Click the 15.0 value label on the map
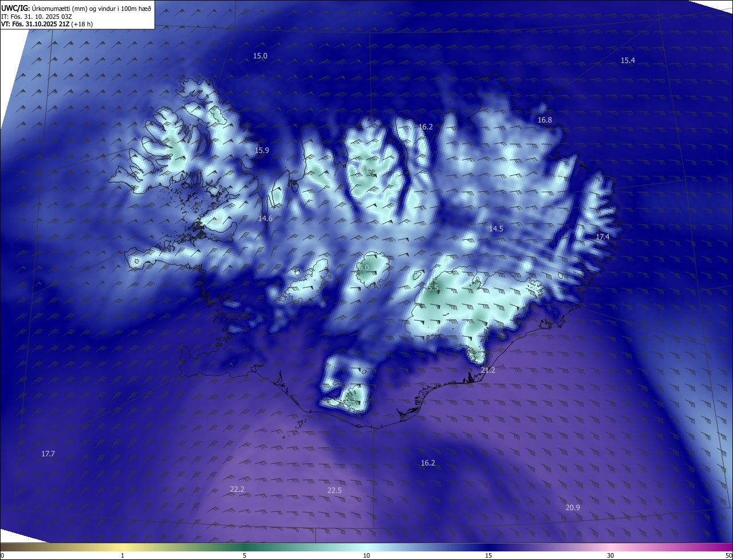Screen dimensions: 733x560 pyautogui.click(x=261, y=56)
